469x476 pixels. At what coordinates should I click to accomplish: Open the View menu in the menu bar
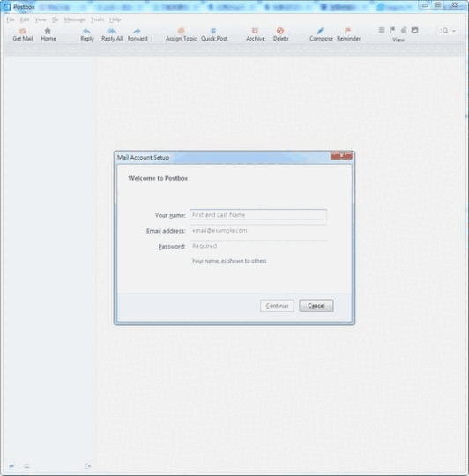[41, 19]
